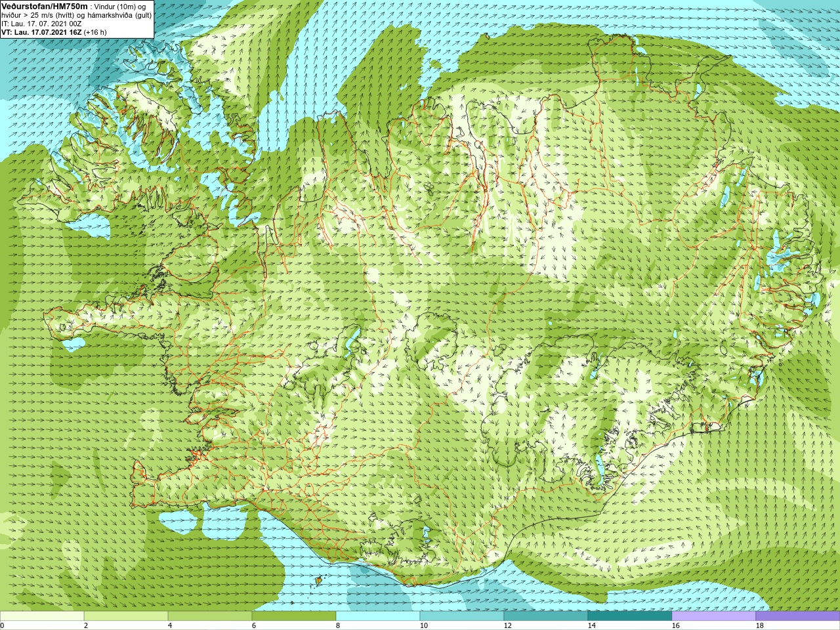Click the "IT: Lau. 17. 07. 2021 00Z" line
This screenshot has height=630, width=840.
coord(41,24)
